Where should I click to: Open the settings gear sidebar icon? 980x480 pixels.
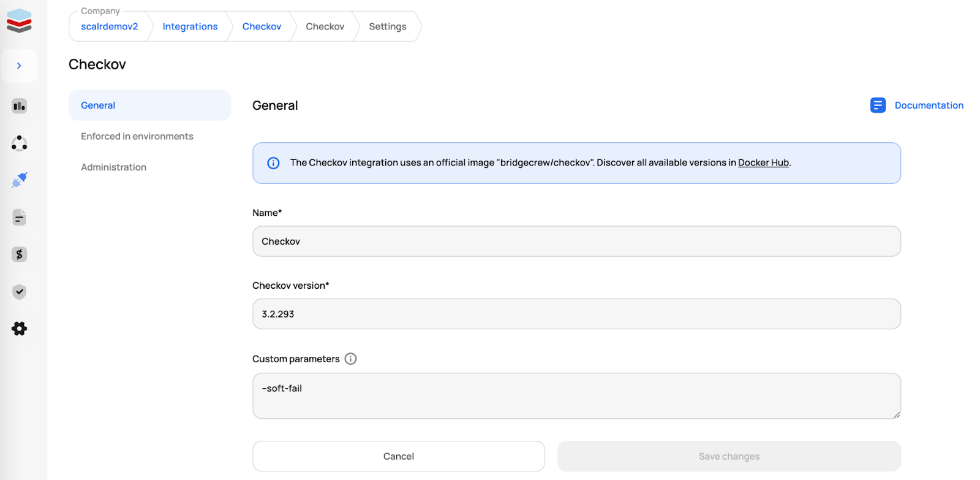coord(19,329)
